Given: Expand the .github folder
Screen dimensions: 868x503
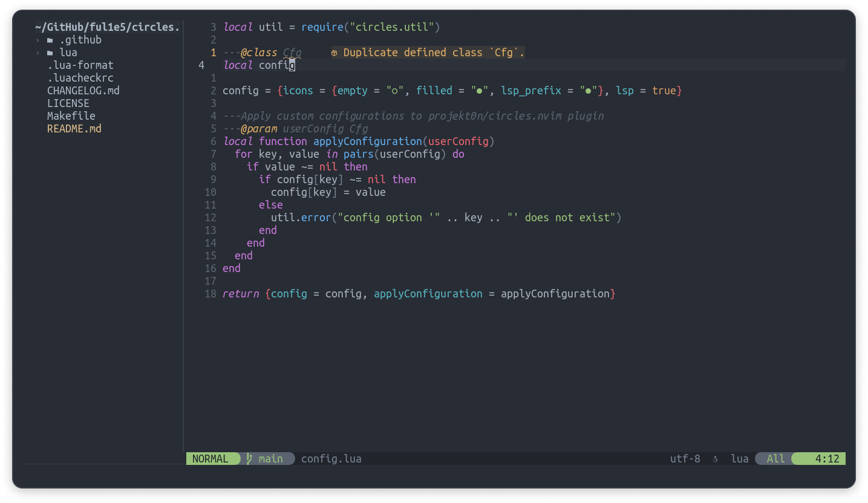Looking at the screenshot, I should click(x=38, y=39).
